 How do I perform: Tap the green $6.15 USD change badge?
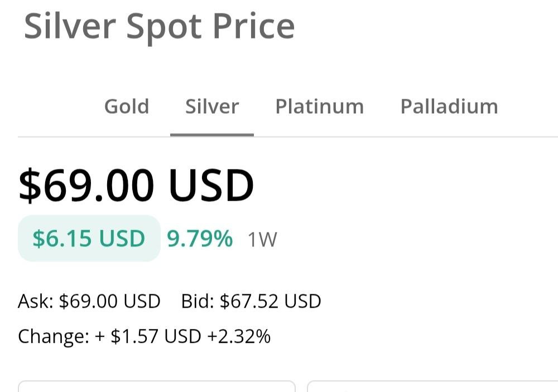(x=89, y=239)
